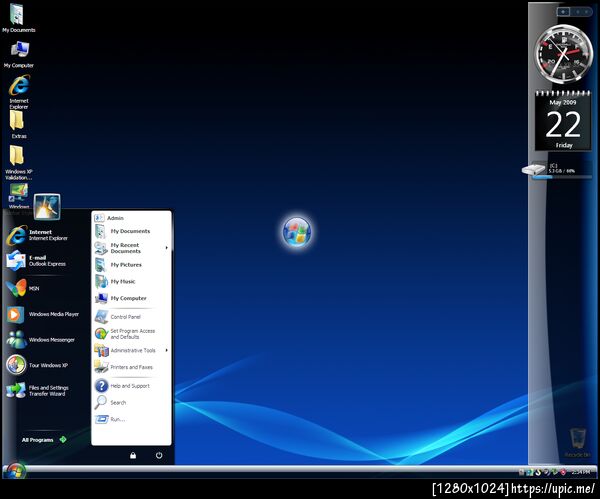Click the C: drive usage bar gadget
600x499 pixels.
[562, 177]
